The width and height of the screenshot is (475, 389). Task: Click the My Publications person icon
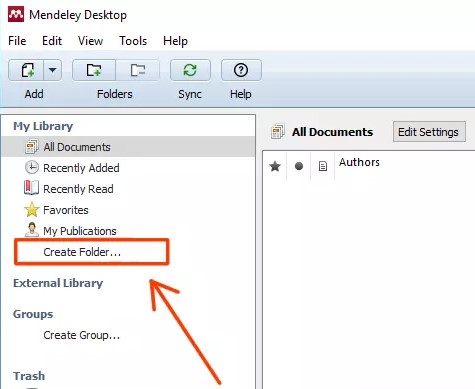32,230
